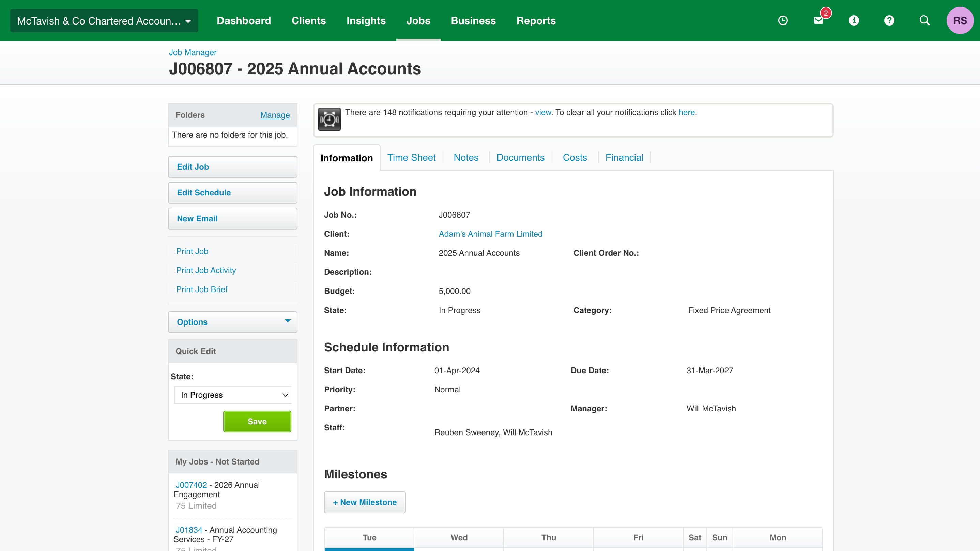Click the Thu column header in milestones calendar

pyautogui.click(x=549, y=538)
